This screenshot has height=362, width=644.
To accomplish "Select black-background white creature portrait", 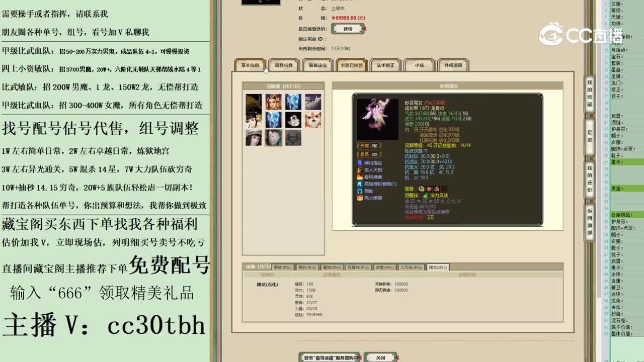I will click(x=293, y=120).
